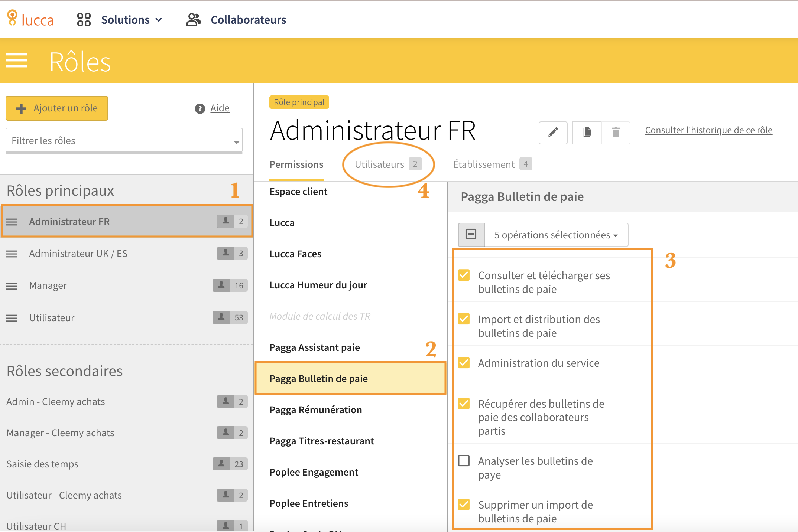
Task: Open the 5 opérations sélectionnées dropdown
Action: (556, 235)
